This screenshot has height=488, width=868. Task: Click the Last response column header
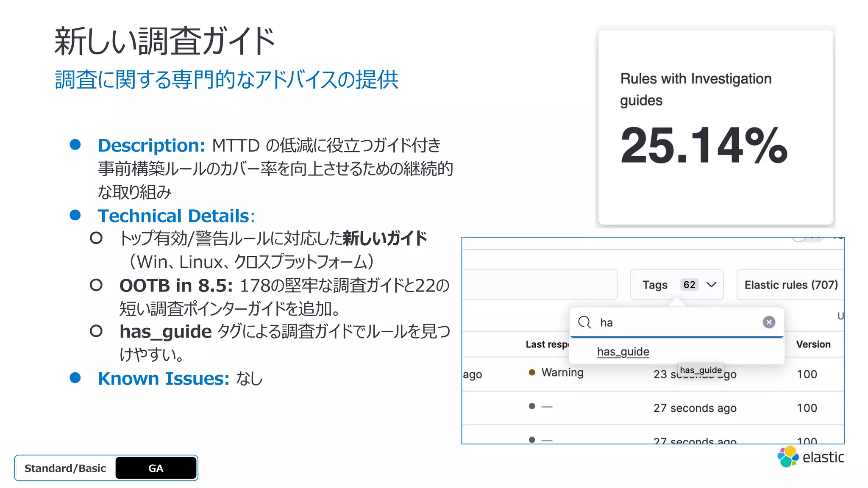pos(547,344)
